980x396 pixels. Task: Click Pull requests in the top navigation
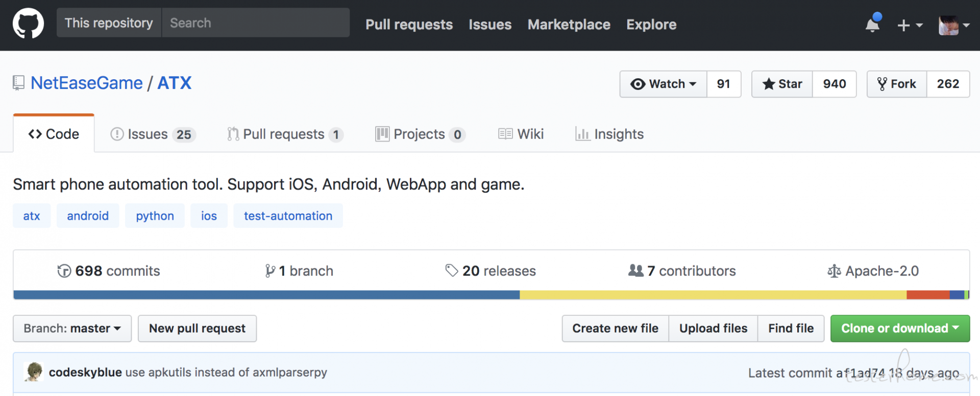click(x=409, y=25)
